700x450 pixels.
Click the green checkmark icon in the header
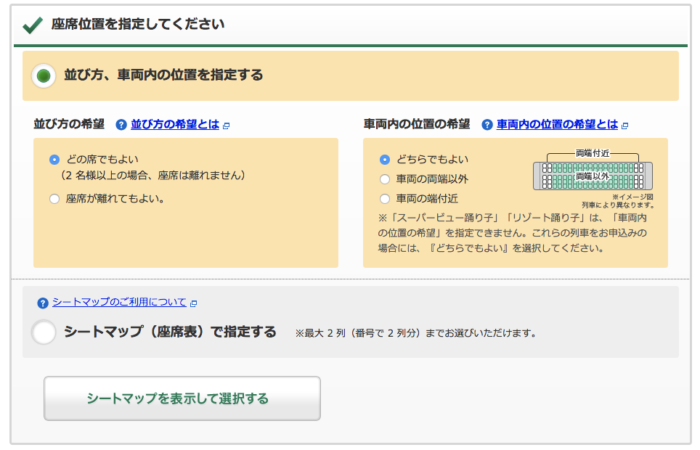32,24
